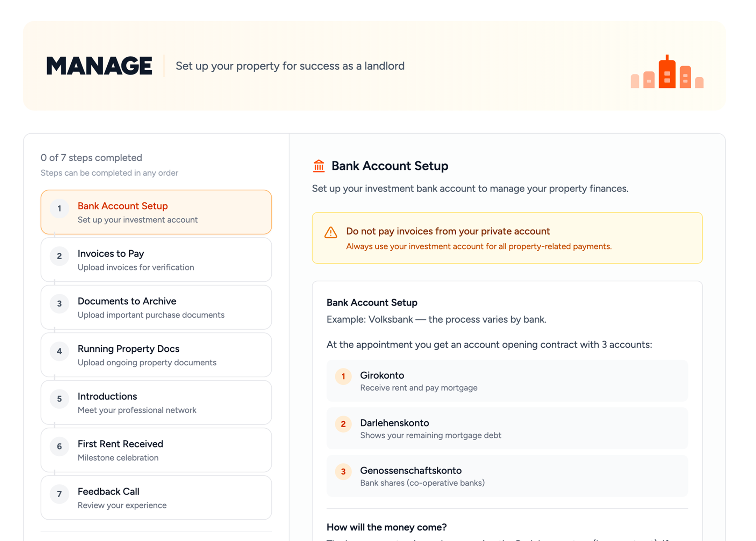Click the Genossenschaftskonto account row

(507, 476)
